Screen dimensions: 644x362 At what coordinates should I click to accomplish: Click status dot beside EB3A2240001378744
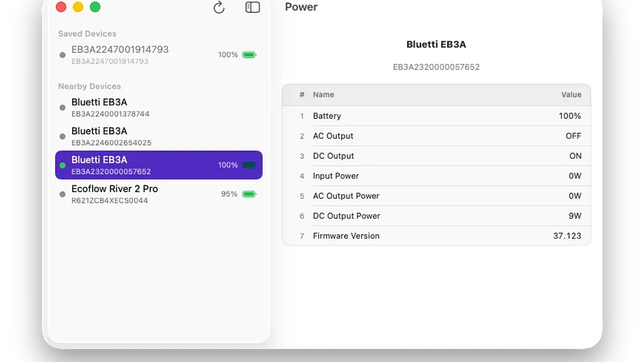[x=62, y=107]
